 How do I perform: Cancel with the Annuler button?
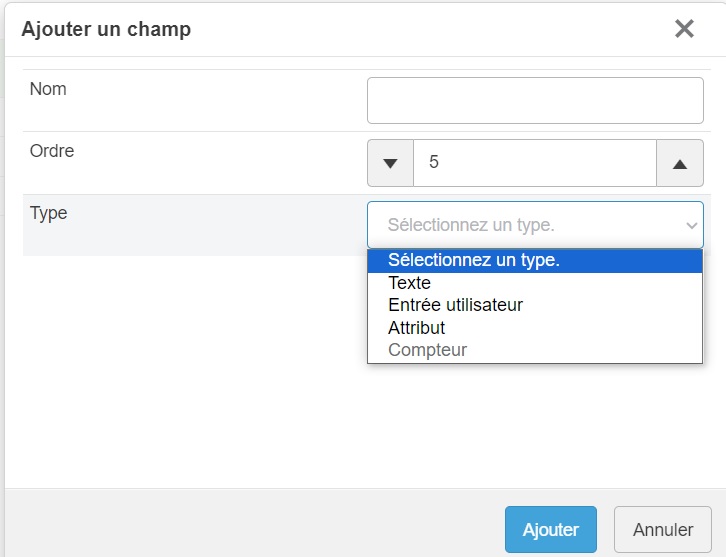(x=663, y=529)
